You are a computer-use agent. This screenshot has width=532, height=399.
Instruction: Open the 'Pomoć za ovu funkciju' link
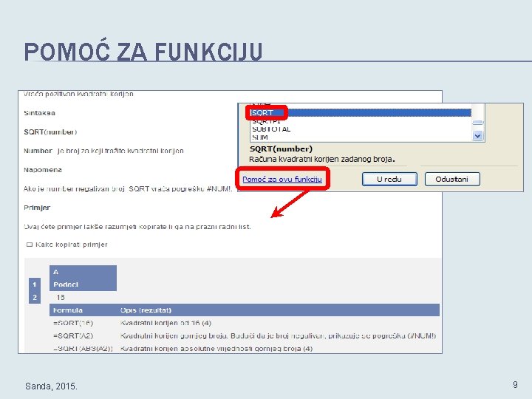282,179
